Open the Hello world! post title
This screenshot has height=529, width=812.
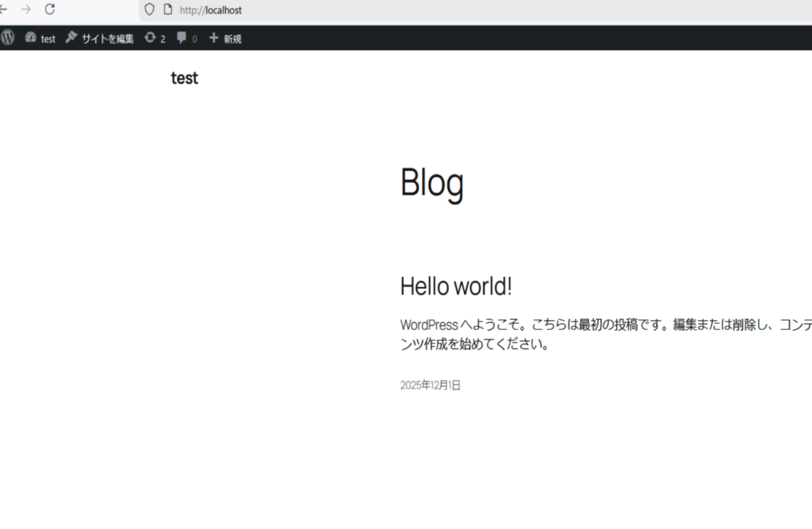456,286
